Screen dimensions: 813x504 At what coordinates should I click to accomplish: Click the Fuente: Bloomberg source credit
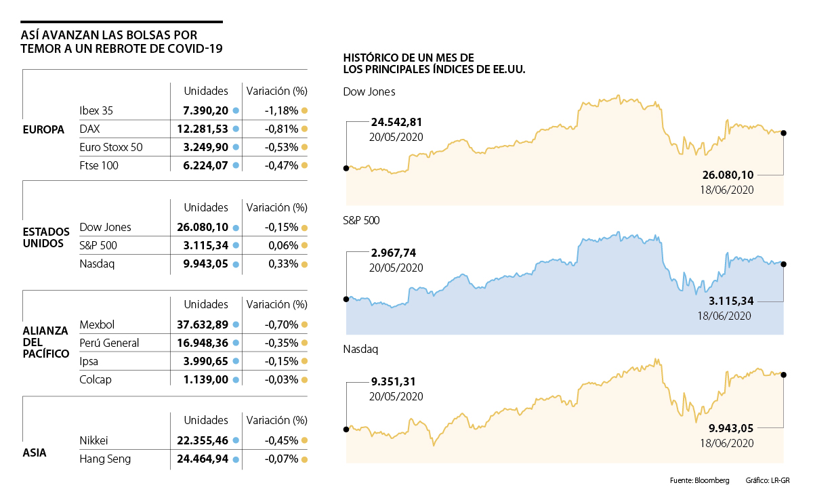coord(699,481)
